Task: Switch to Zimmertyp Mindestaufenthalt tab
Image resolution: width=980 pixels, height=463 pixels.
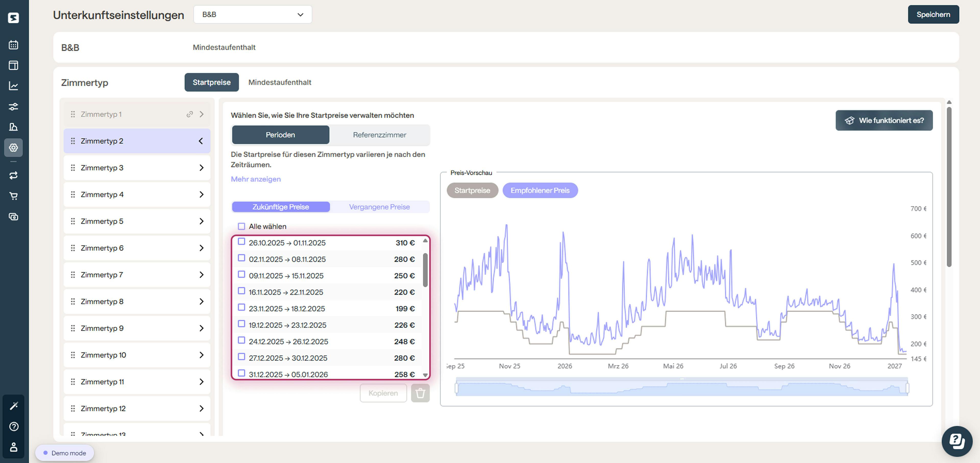Action: (x=280, y=82)
